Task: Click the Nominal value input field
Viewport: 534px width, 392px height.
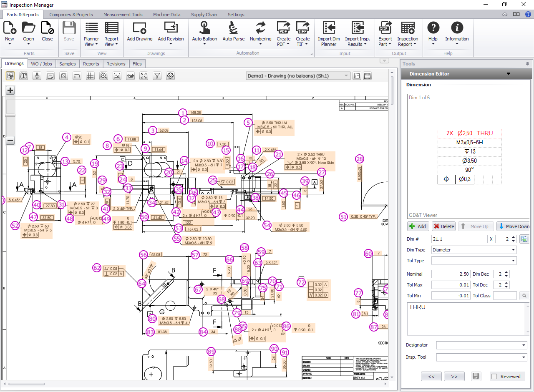Action: click(x=450, y=274)
